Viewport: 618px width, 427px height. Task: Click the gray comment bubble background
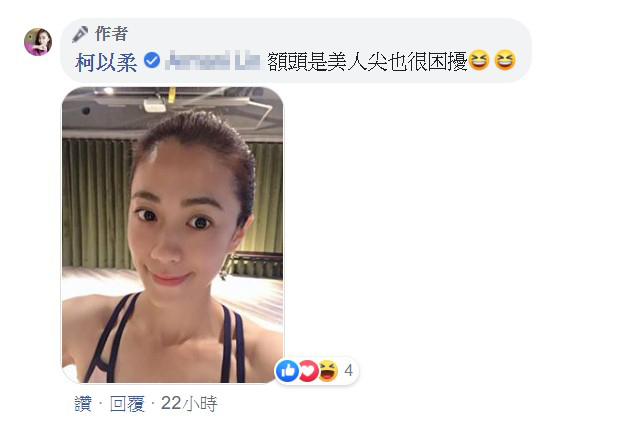point(296,50)
